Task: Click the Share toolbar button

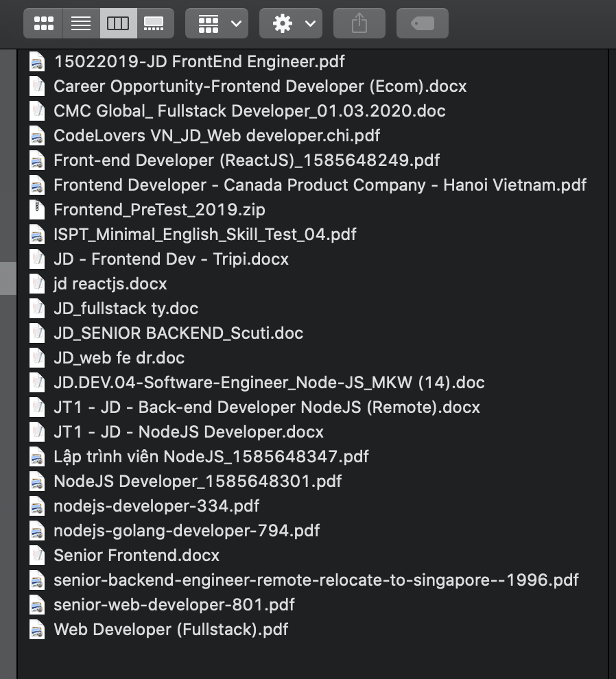Action: point(359,23)
